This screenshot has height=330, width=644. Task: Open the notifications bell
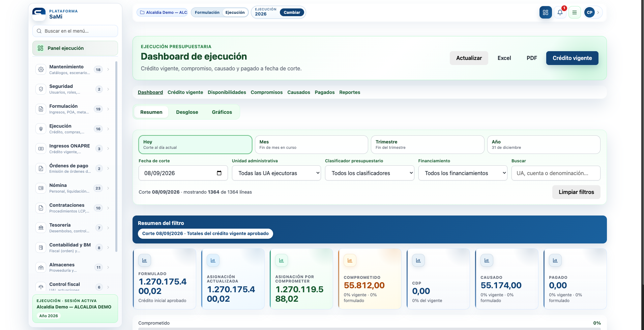pyautogui.click(x=560, y=12)
